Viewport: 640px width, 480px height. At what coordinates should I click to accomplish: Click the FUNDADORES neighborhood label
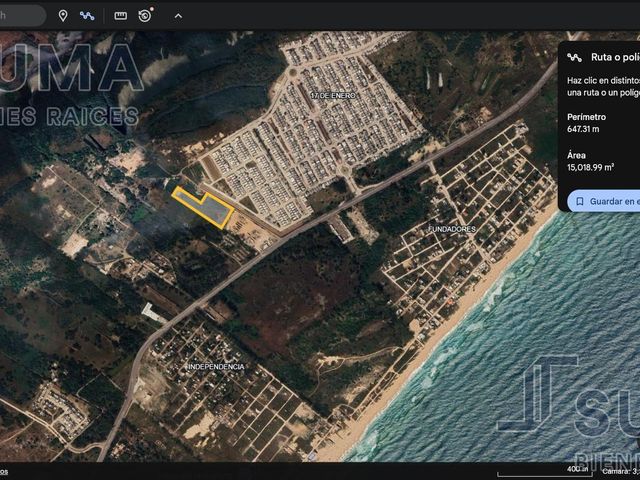point(452,229)
